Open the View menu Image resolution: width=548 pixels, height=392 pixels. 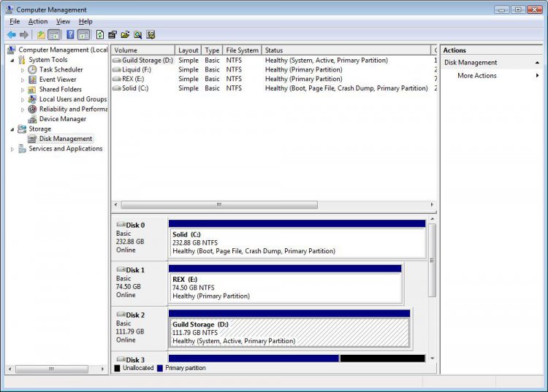point(63,21)
